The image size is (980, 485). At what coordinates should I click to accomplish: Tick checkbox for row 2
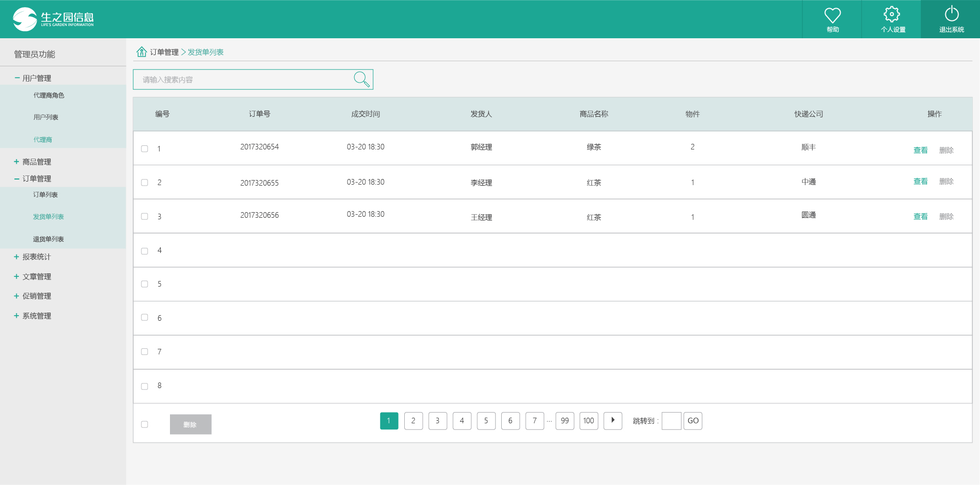tap(144, 183)
